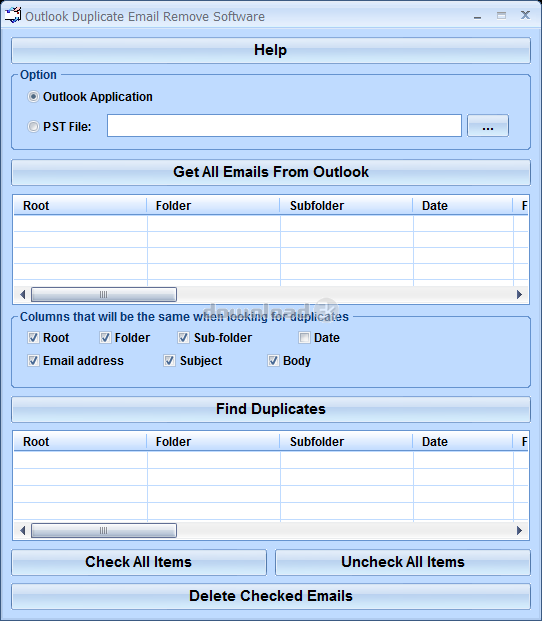Click the Find Duplicates button
The width and height of the screenshot is (542, 621).
[271, 409]
